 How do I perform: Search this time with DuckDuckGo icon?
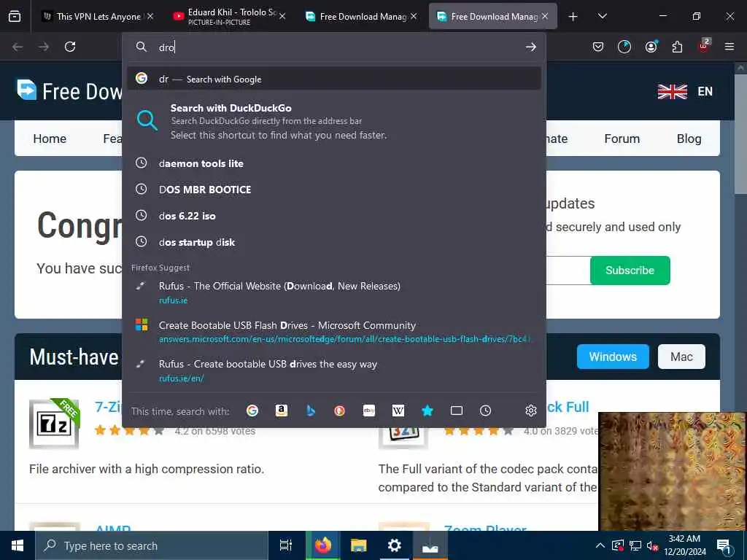tap(340, 411)
